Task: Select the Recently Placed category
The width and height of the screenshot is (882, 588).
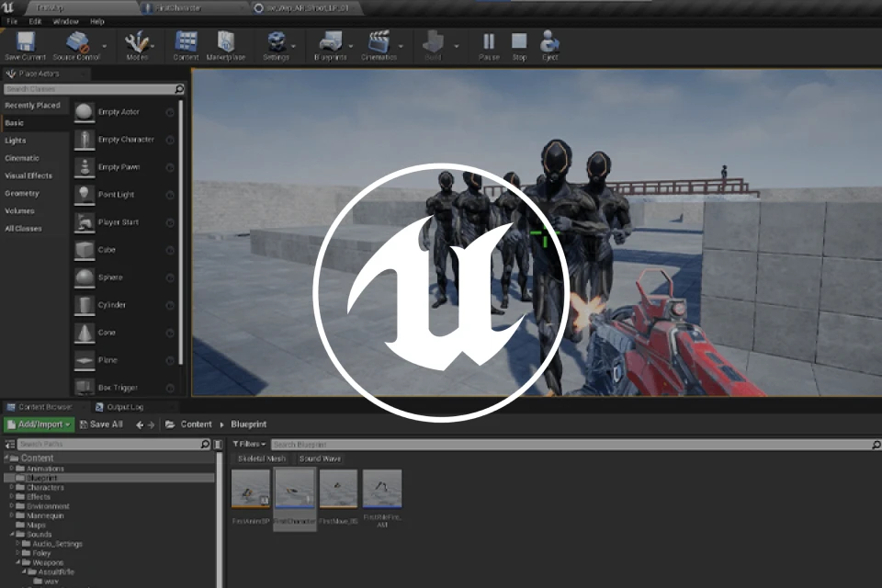Action: click(x=35, y=106)
